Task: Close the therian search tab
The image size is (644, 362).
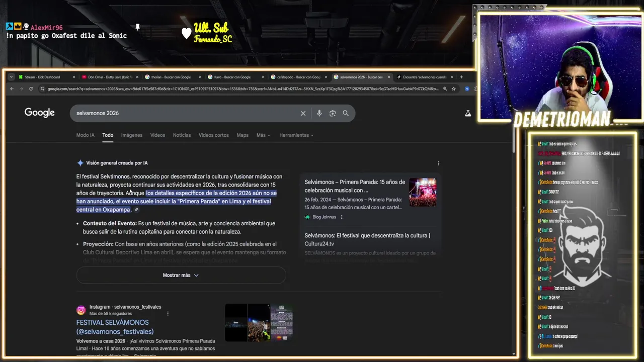Action: click(200, 77)
